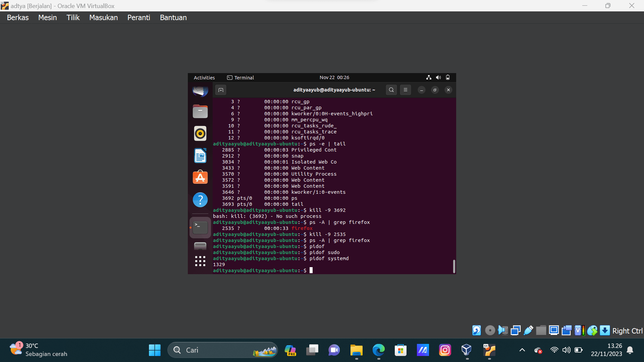Click the kworker/1:0-events process row
Image resolution: width=644 pixels, height=362 pixels.
284,192
